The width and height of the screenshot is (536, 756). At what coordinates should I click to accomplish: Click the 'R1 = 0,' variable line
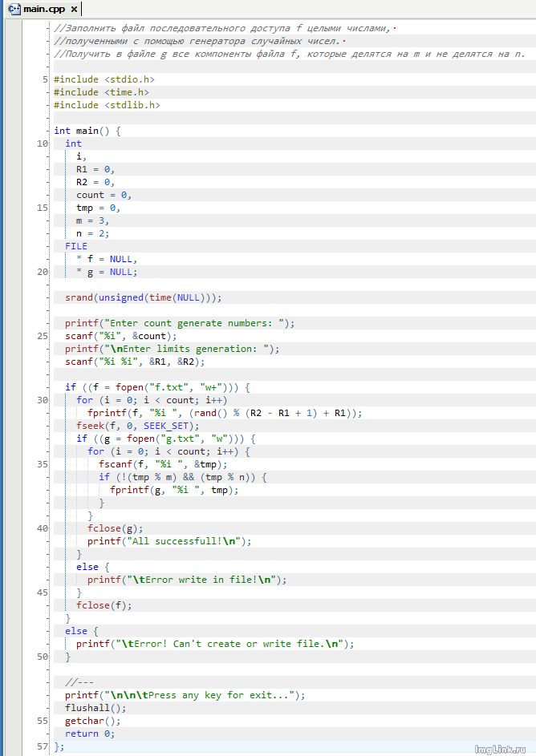[x=95, y=169]
